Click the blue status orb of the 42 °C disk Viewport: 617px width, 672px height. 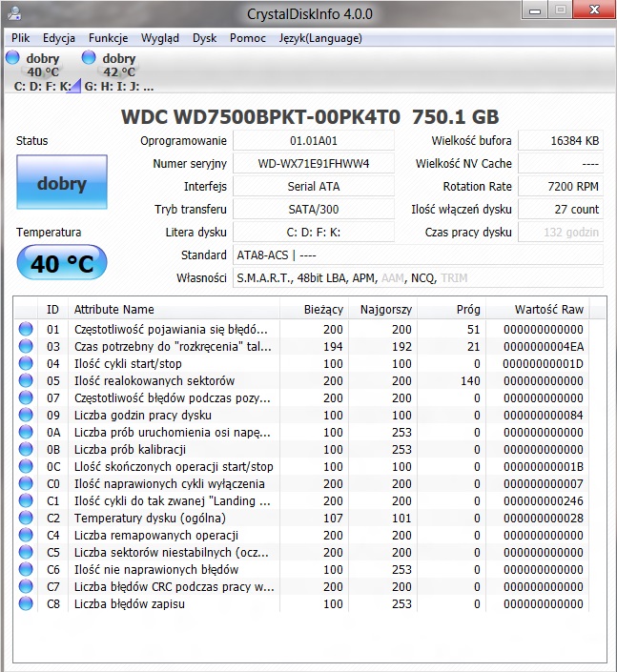tap(89, 57)
